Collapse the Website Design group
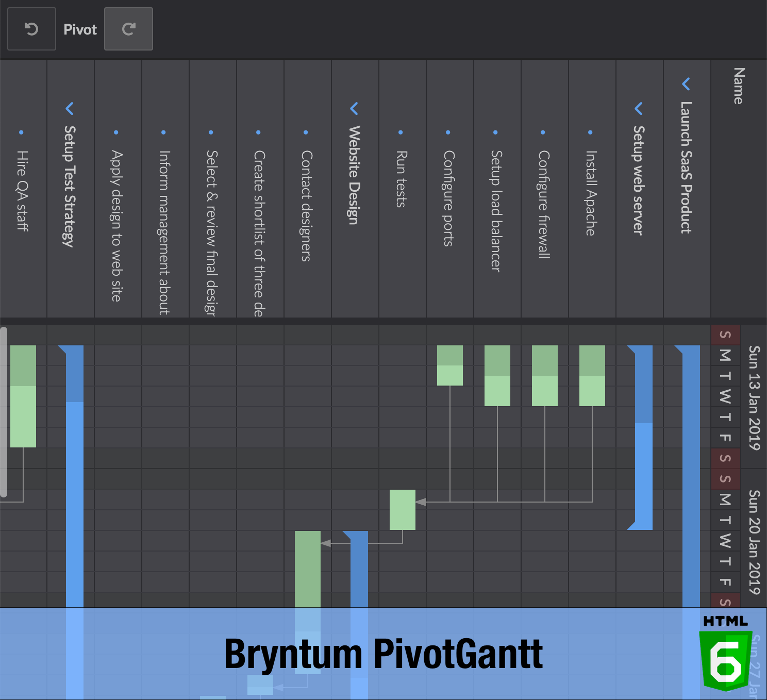The image size is (767, 700). [354, 108]
